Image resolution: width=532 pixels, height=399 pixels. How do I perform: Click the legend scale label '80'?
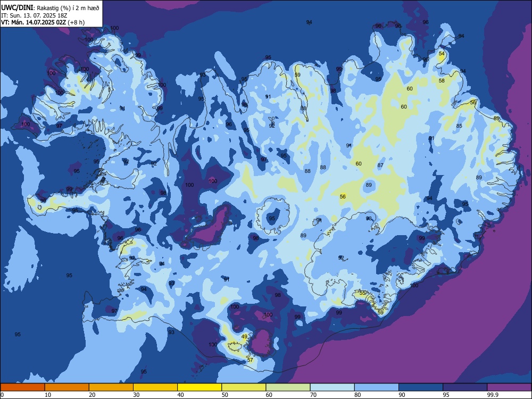tap(358, 395)
